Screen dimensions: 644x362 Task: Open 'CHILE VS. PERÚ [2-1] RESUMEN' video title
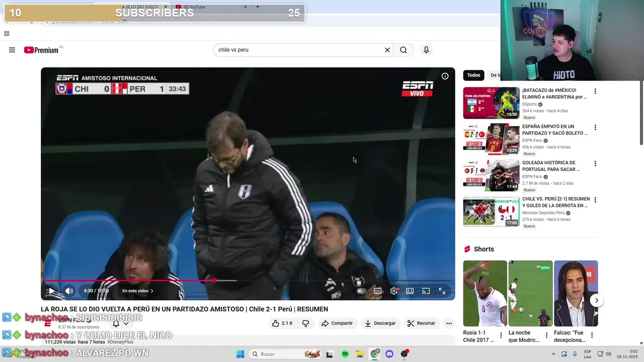click(556, 202)
